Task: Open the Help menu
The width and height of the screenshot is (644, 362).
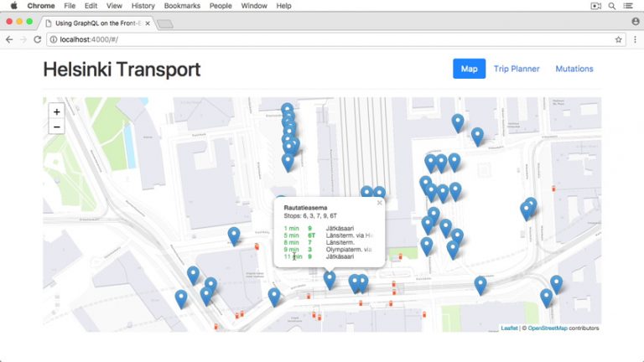Action: point(283,6)
